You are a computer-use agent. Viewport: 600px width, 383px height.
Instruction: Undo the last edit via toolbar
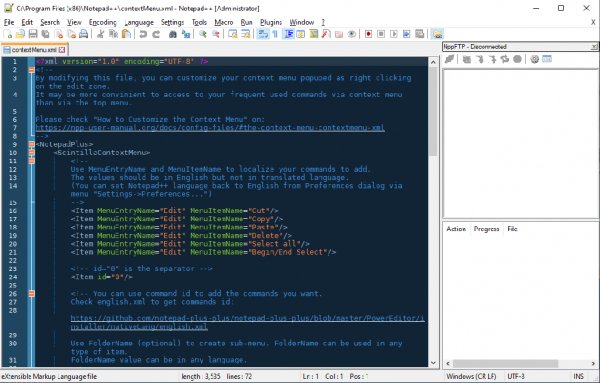pos(143,34)
